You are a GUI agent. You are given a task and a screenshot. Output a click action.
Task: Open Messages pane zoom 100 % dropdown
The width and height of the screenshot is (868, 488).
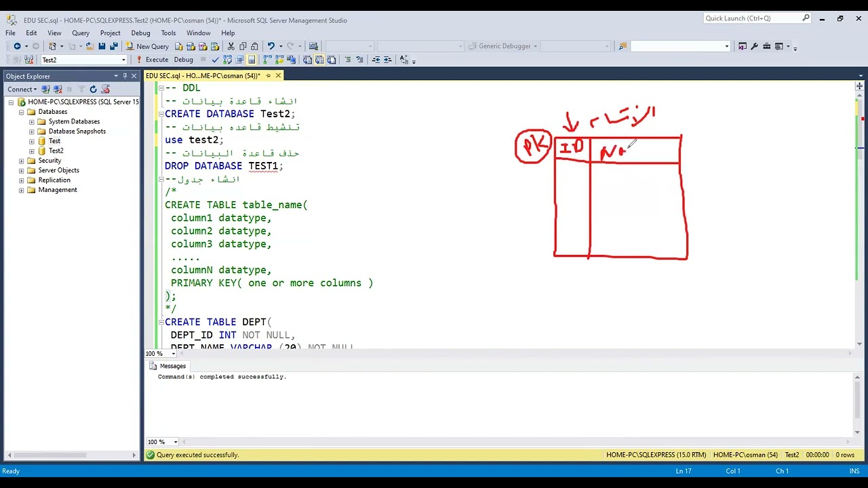pos(176,442)
